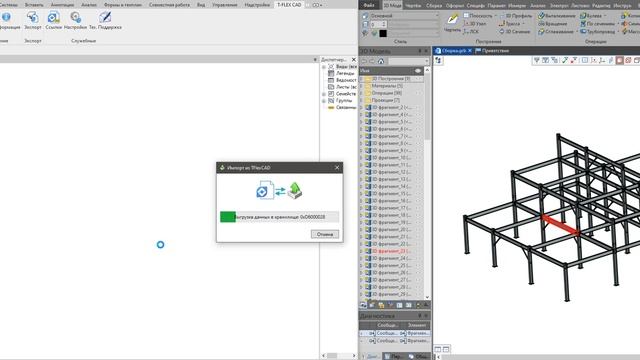
Task: Select the 3D Профиль tool
Action: coord(516,16)
